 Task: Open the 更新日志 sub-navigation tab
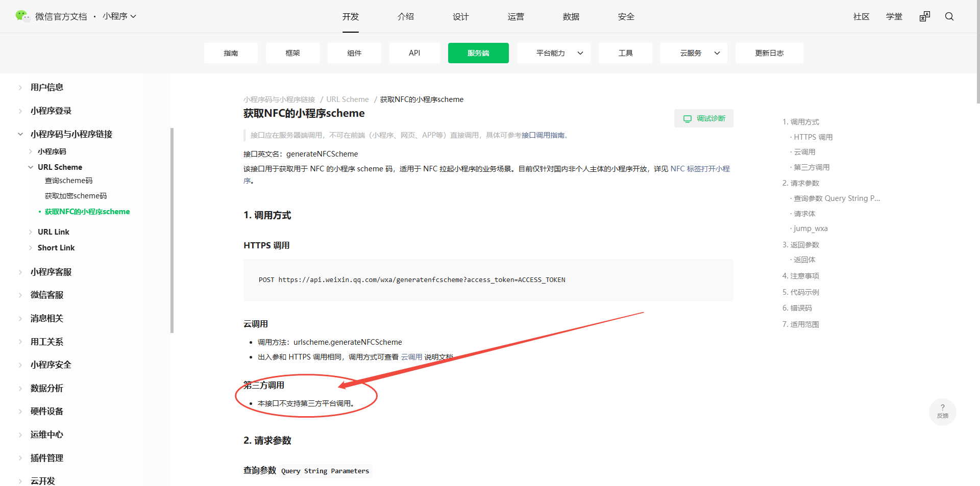pos(769,53)
